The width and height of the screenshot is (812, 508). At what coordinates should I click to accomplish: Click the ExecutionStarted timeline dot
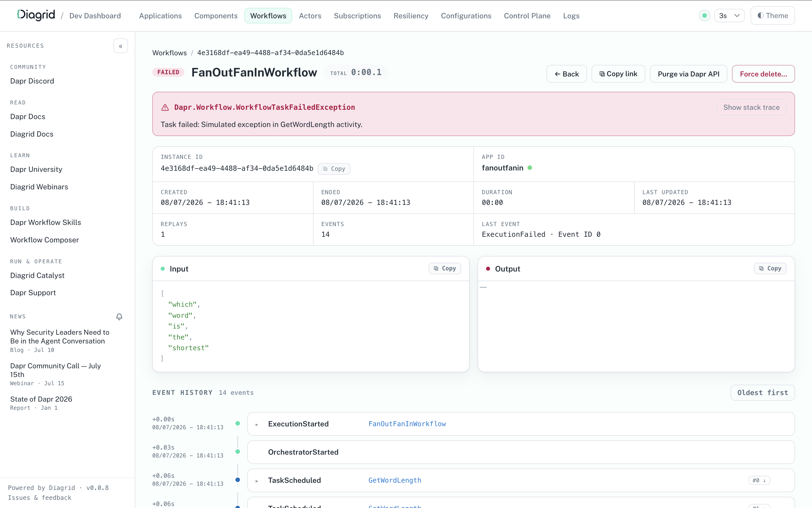[x=238, y=423]
